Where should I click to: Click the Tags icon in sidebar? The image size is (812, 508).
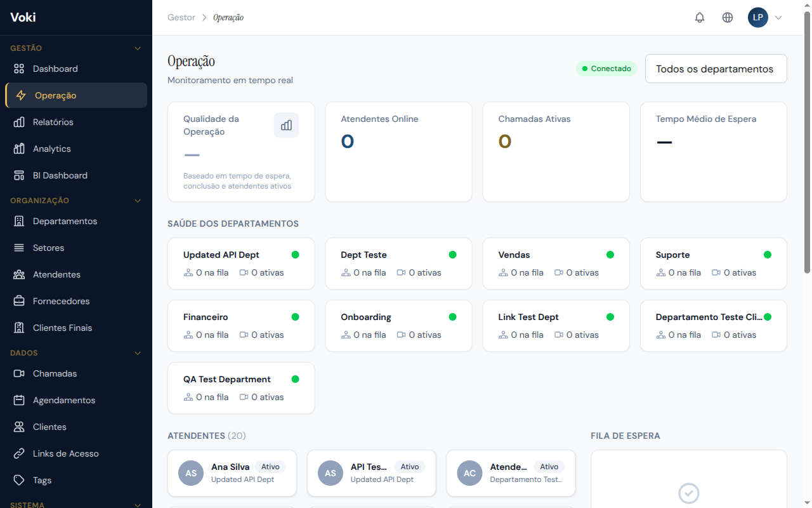tap(19, 480)
